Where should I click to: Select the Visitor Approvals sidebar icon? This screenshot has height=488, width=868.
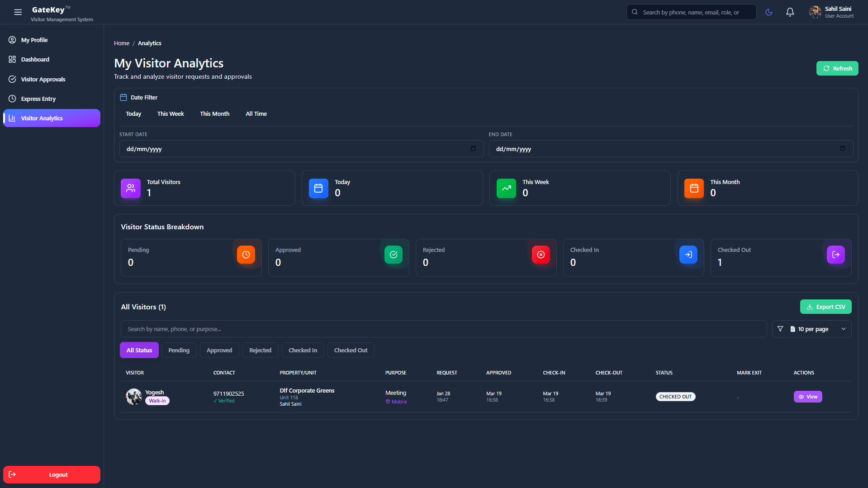click(x=13, y=79)
